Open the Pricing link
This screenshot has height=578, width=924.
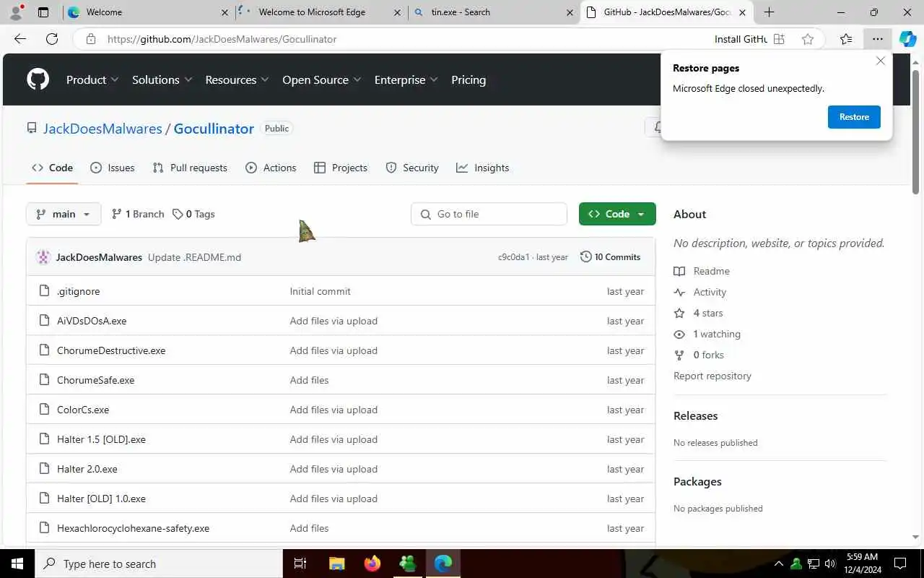point(468,79)
